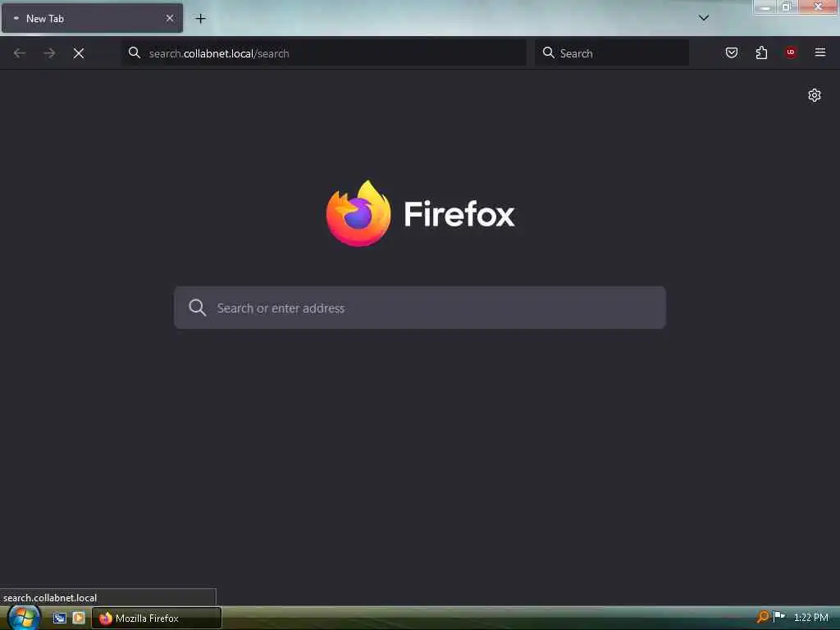The width and height of the screenshot is (840, 630).
Task: Click the toolbar search box magnifier icon
Action: click(549, 52)
